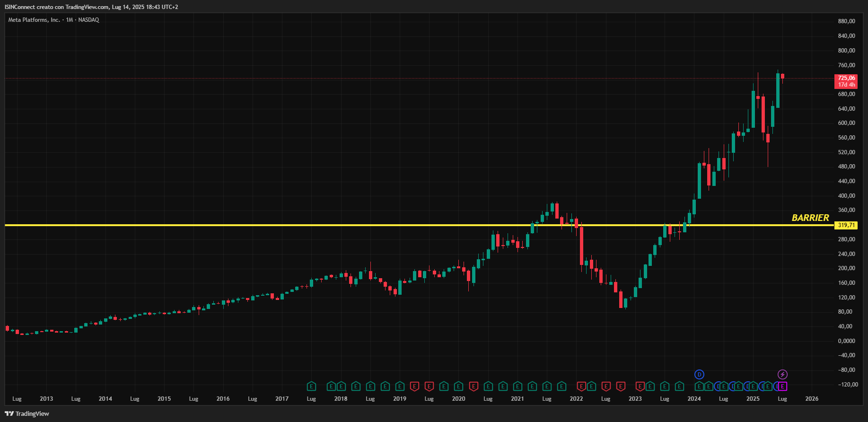
Task: Click the 2013 time axis label
Action: click(x=46, y=399)
